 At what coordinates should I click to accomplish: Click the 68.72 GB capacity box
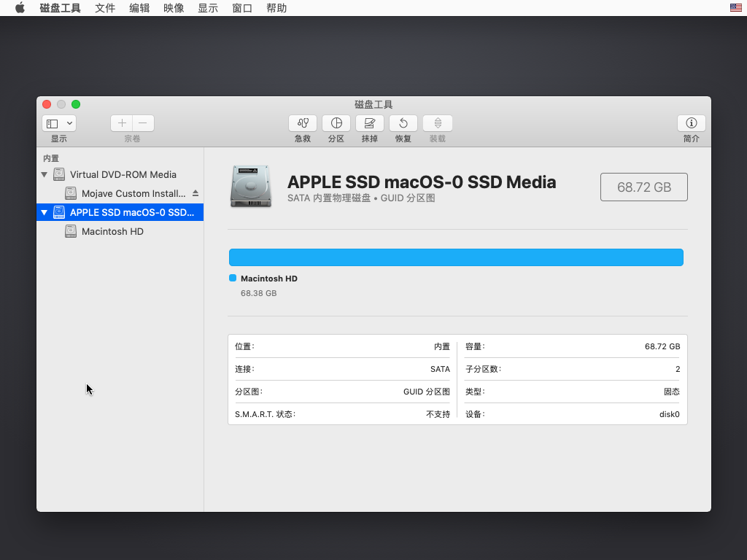coord(644,187)
